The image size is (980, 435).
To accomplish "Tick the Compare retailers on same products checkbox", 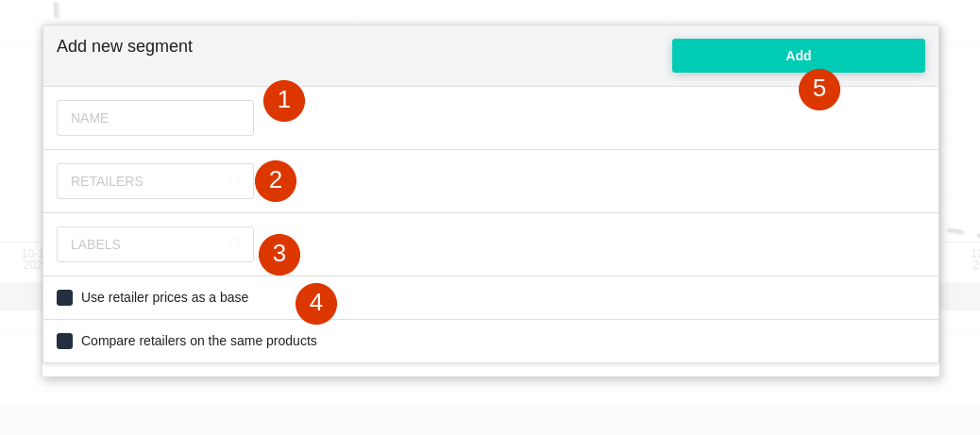I will pos(64,342).
